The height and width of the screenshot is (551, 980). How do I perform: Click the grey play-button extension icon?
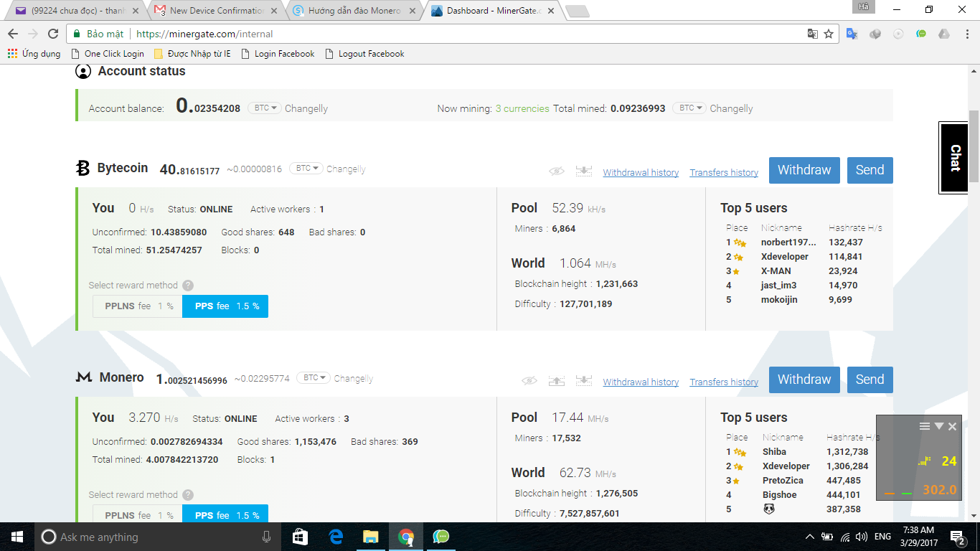[898, 34]
